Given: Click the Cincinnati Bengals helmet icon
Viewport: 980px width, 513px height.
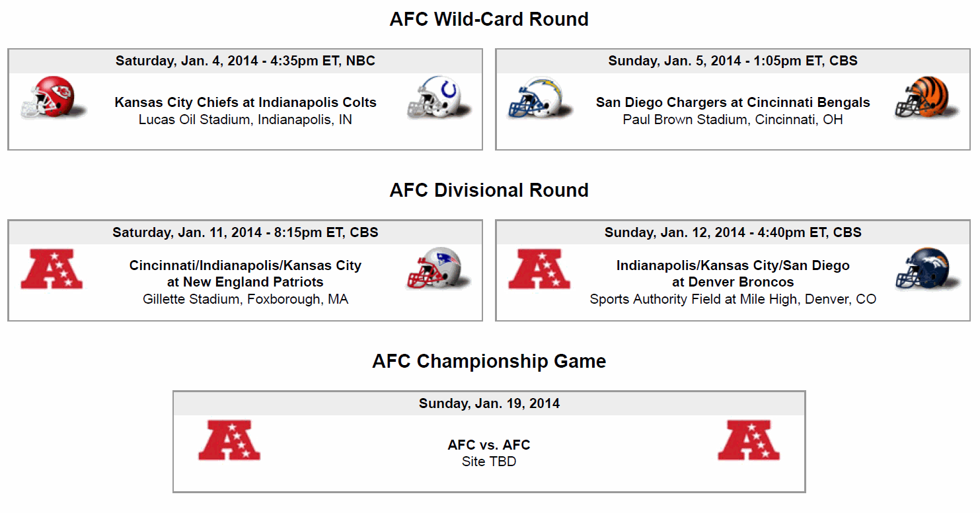Looking at the screenshot, I should pyautogui.click(x=926, y=98).
